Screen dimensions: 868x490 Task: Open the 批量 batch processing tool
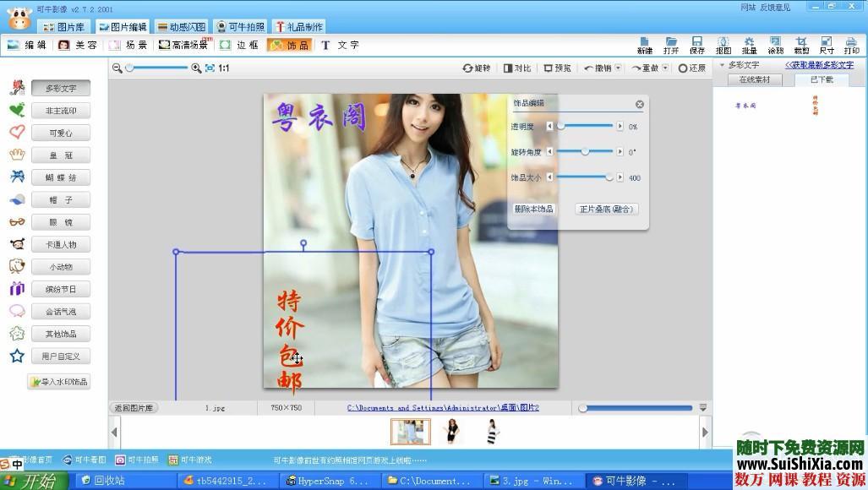[x=749, y=46]
